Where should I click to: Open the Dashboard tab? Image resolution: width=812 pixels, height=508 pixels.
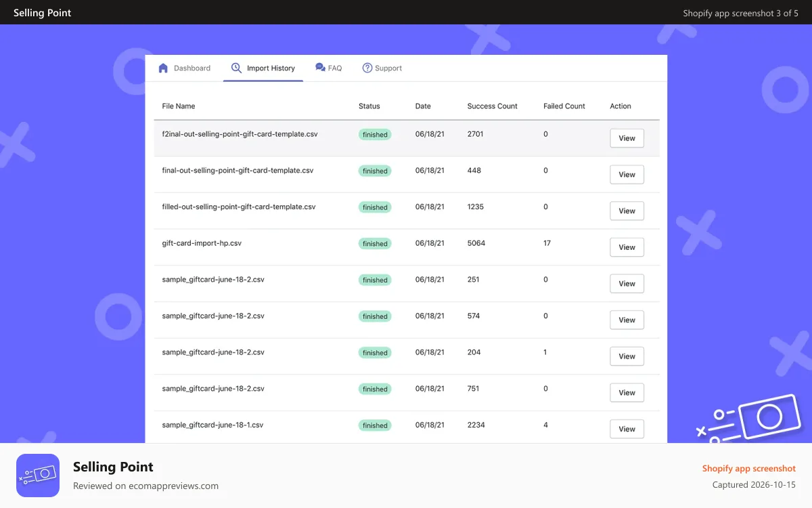click(x=184, y=68)
